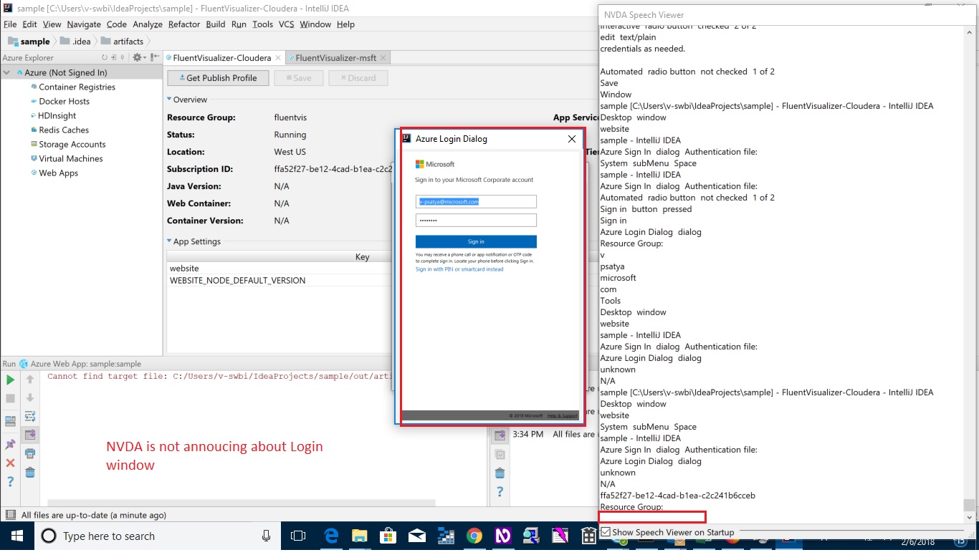Click the printer icon in the Run panel
Image resolution: width=979 pixels, height=560 pixels.
pos(29,453)
